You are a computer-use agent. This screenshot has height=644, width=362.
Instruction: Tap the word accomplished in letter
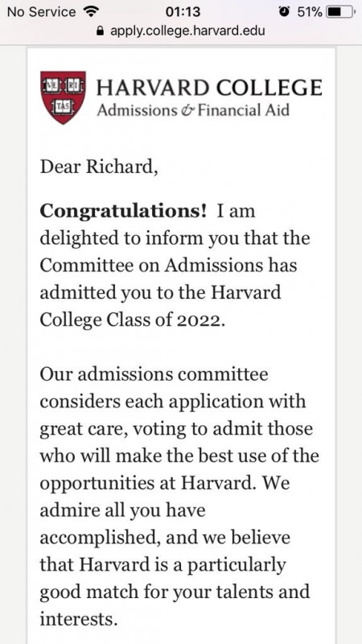104,538
